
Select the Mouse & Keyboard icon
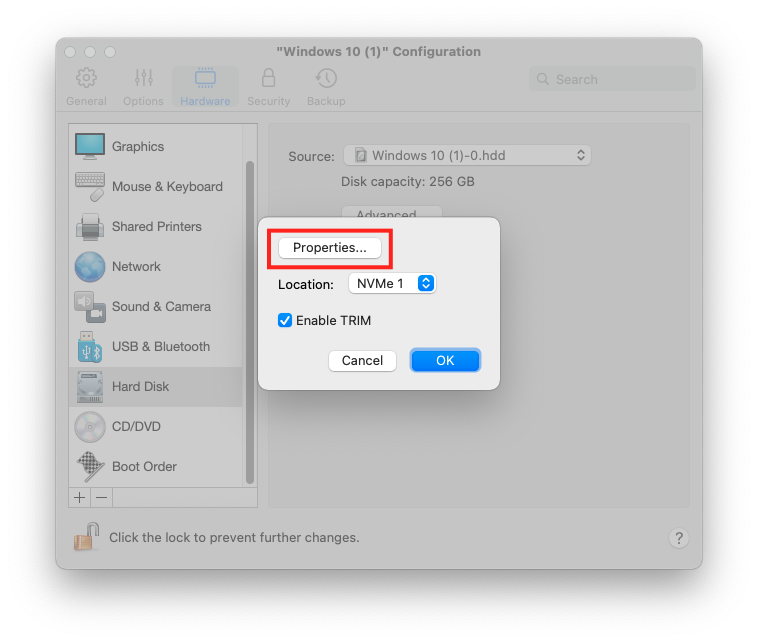90,186
